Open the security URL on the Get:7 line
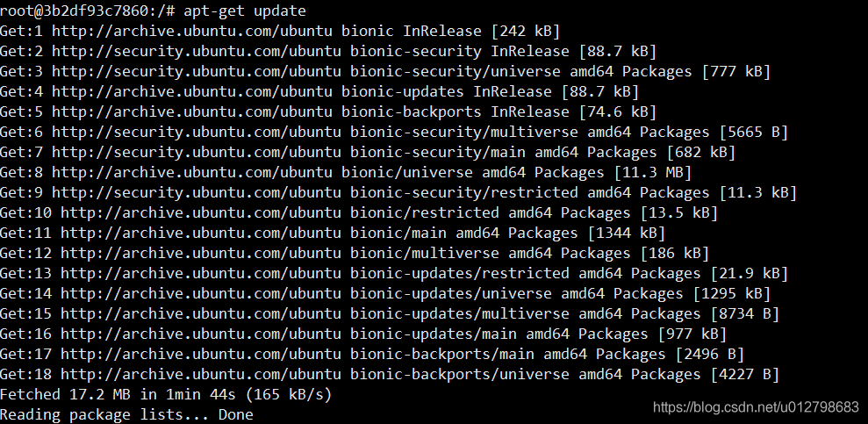868x424 pixels. 196,152
